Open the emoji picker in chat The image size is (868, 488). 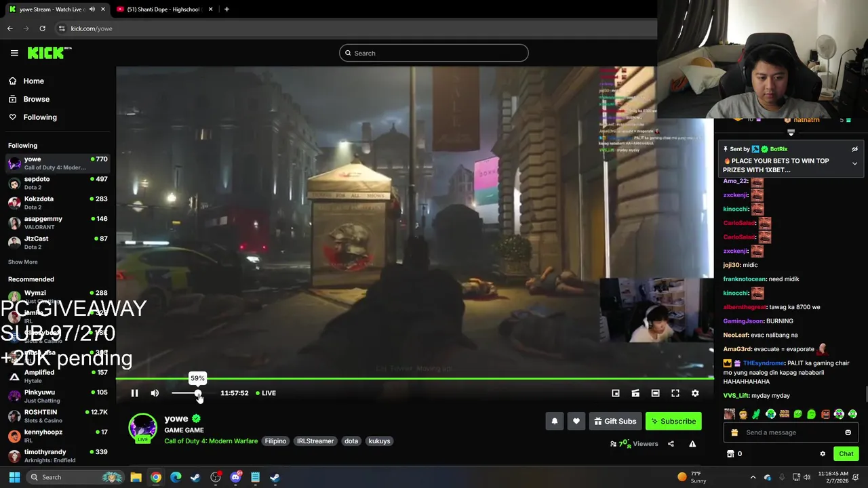point(848,432)
